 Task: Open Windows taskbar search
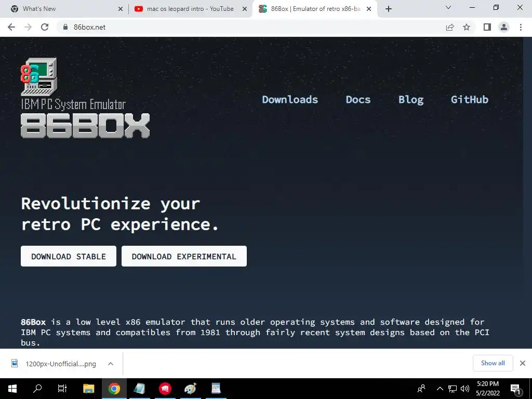point(37,389)
